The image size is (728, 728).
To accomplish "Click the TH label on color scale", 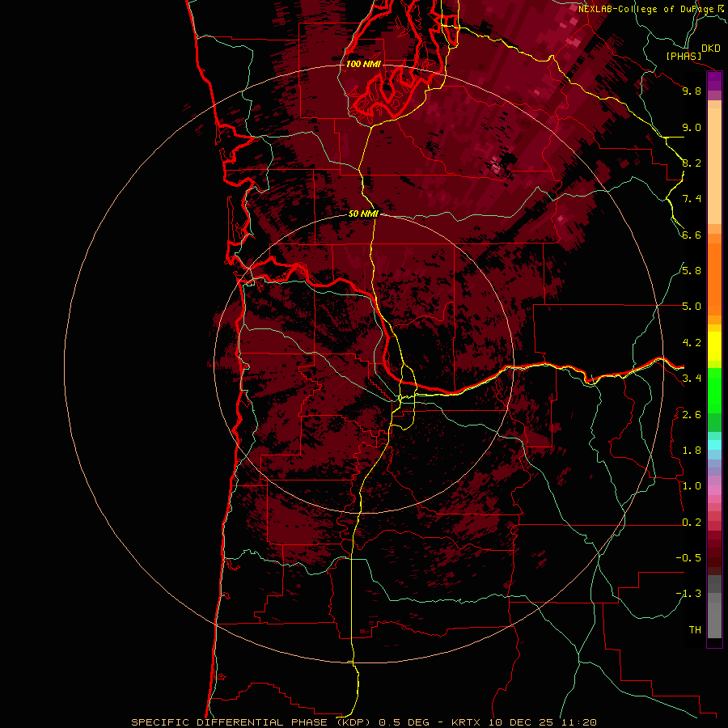I will point(695,630).
